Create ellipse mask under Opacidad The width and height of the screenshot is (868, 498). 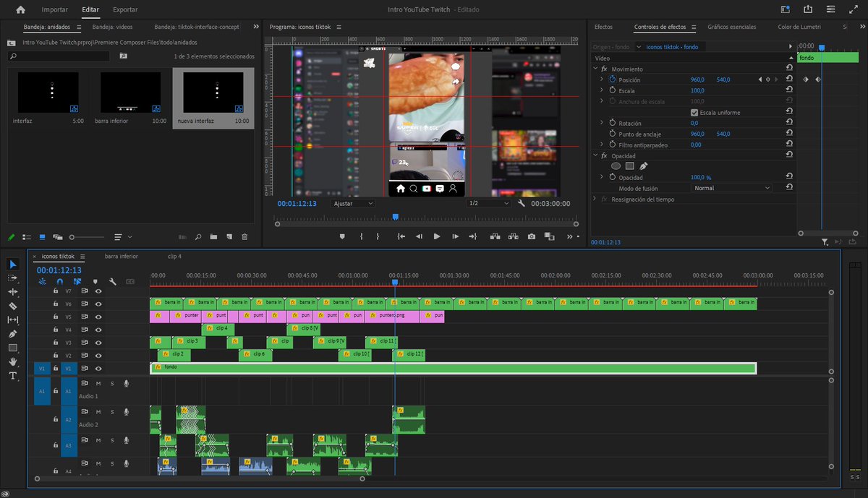coord(616,166)
